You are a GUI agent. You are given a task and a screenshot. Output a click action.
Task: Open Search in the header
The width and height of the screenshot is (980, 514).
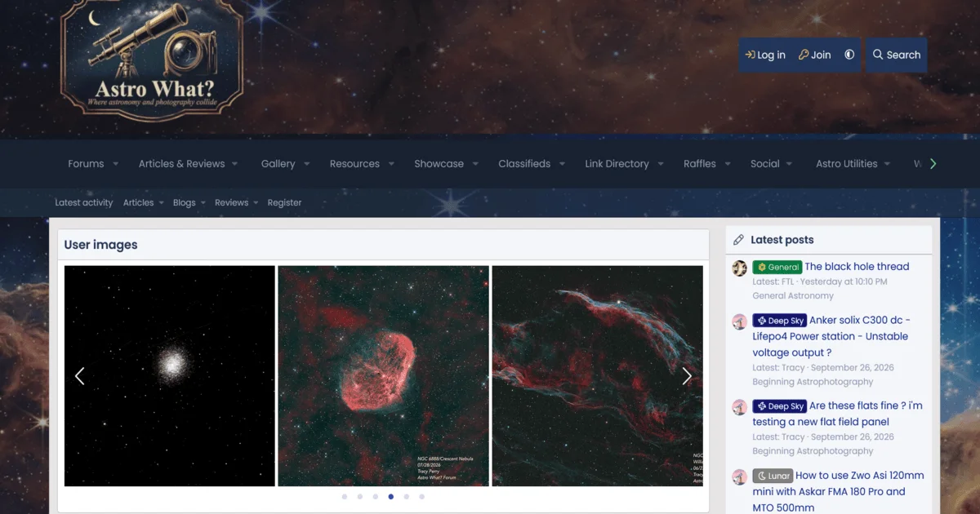(x=896, y=55)
